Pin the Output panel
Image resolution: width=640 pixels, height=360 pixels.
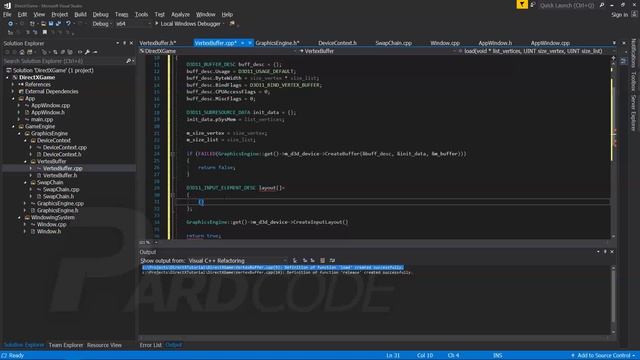tap(605, 252)
